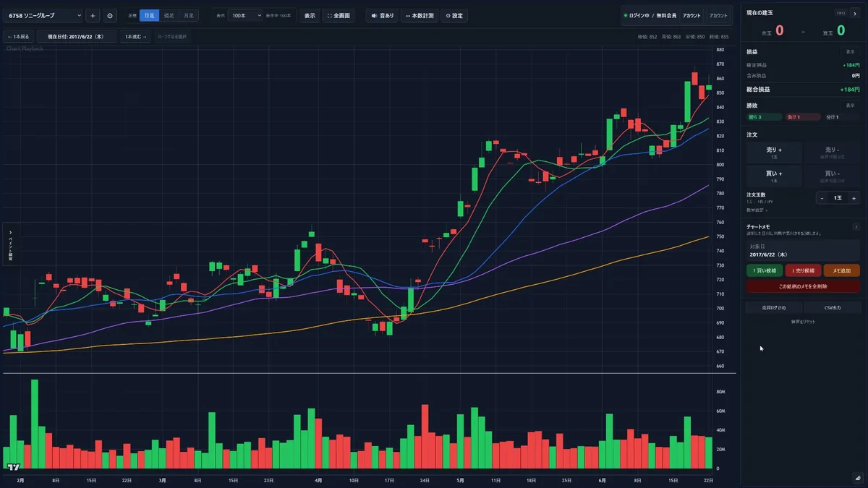Screen dimensions: 868x488
Task: Expand the left-edge vertical side tab
Action: 10,244
